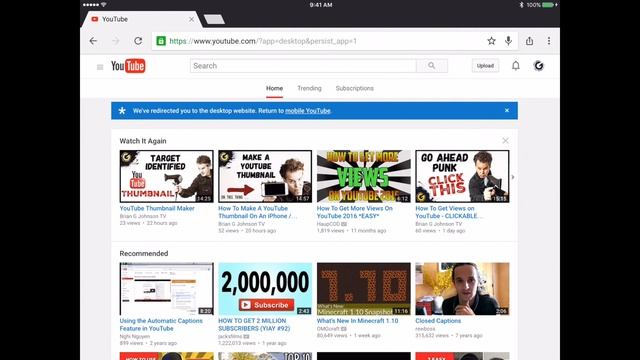Open the Nghi Nguyen channel name

(134, 336)
